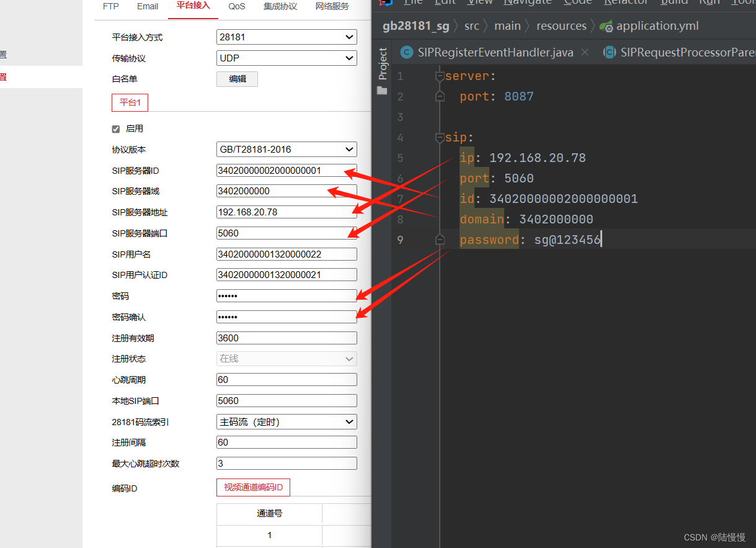Click the 视频通道编码ID button
Image resolution: width=756 pixels, height=548 pixels.
253,487
